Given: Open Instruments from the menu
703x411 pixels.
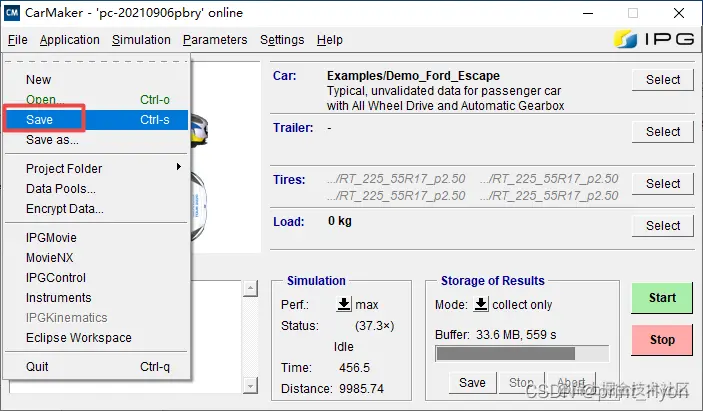Looking at the screenshot, I should pyautogui.click(x=96, y=298).
